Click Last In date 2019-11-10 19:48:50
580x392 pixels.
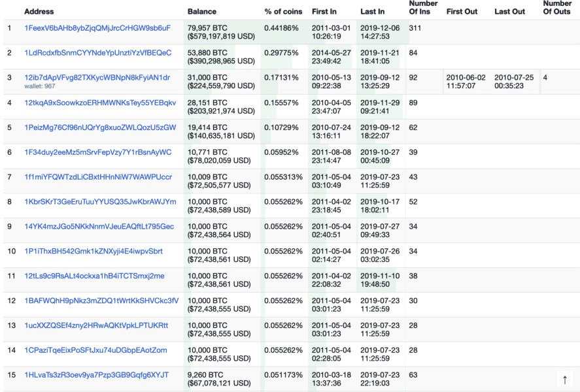pyautogui.click(x=380, y=280)
